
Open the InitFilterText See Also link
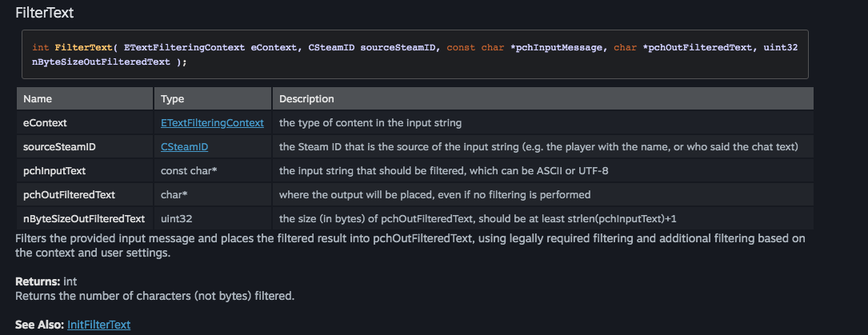[99, 325]
